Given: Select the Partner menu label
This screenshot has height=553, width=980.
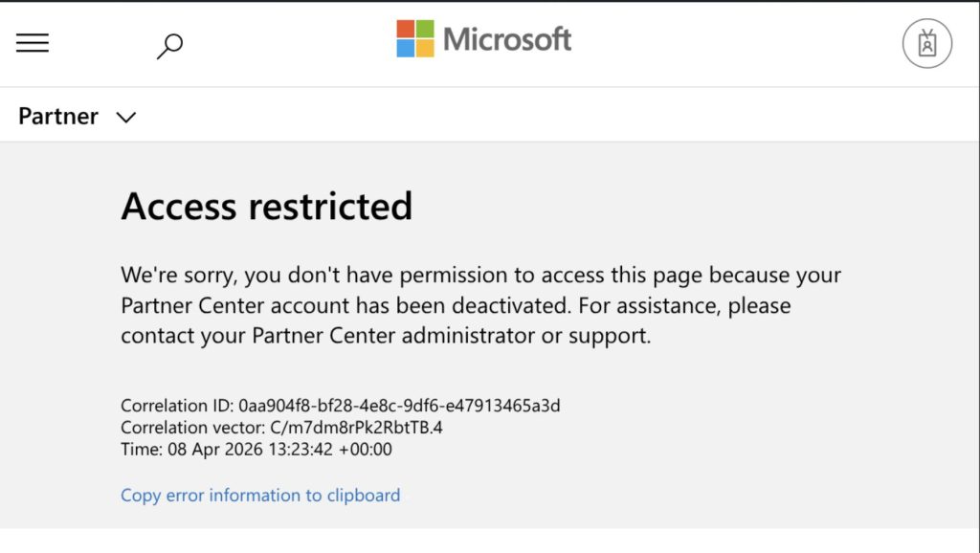Looking at the screenshot, I should tap(57, 116).
